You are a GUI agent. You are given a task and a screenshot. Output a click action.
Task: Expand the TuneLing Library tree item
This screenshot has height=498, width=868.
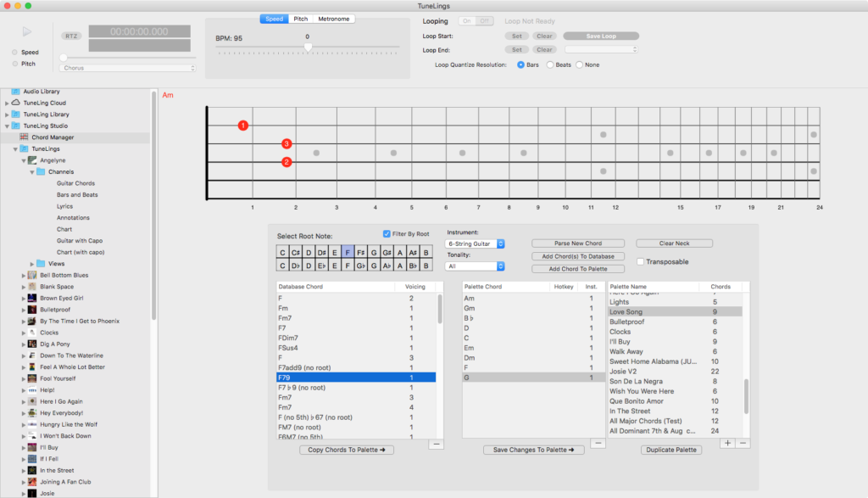pos(7,115)
